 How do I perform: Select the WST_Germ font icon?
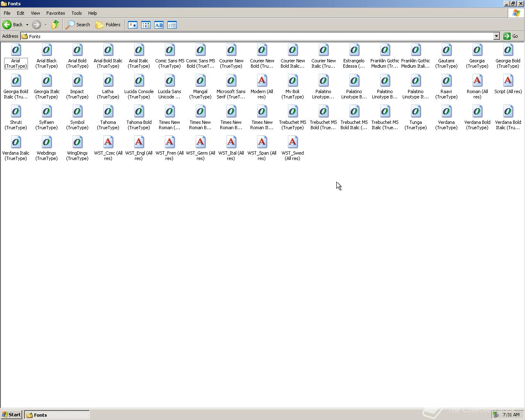point(200,142)
